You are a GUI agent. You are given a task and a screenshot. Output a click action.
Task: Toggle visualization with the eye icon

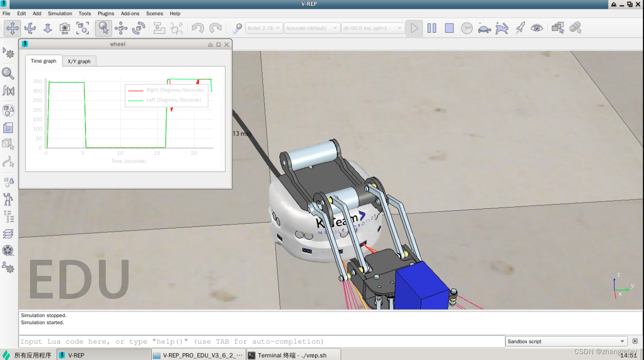pyautogui.click(x=537, y=28)
